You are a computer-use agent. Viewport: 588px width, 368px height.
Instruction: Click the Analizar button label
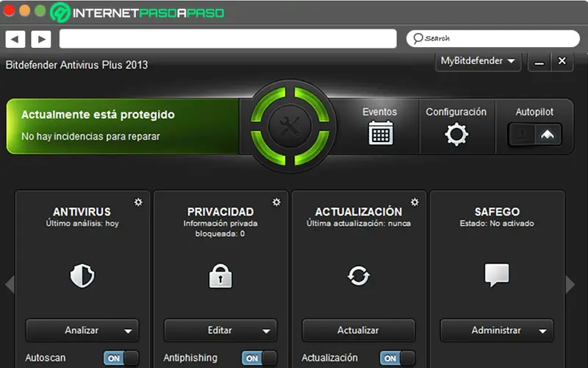click(82, 330)
